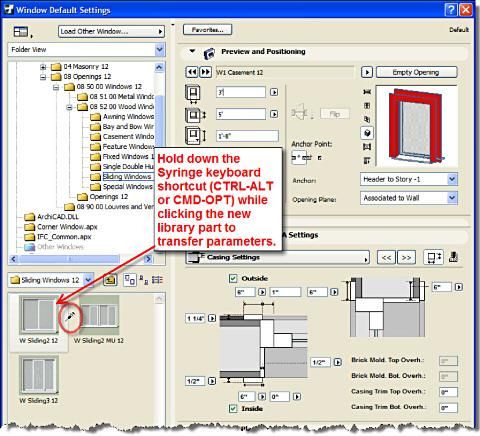Click the window width input field

point(241,92)
